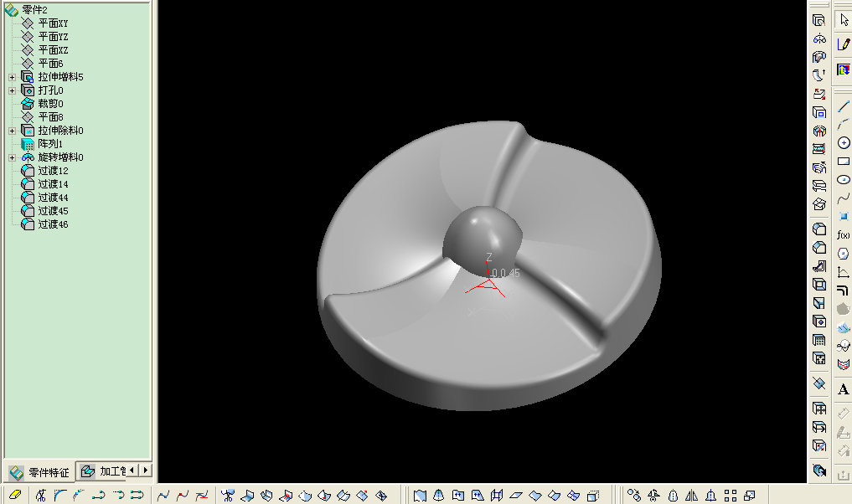The image size is (852, 504).
Task: Open the formula curve f(x) tool
Action: click(844, 235)
